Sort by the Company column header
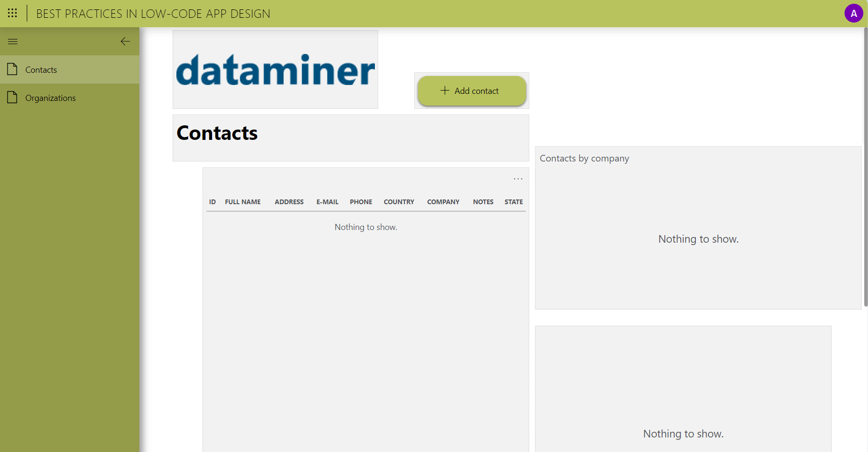 (x=443, y=202)
